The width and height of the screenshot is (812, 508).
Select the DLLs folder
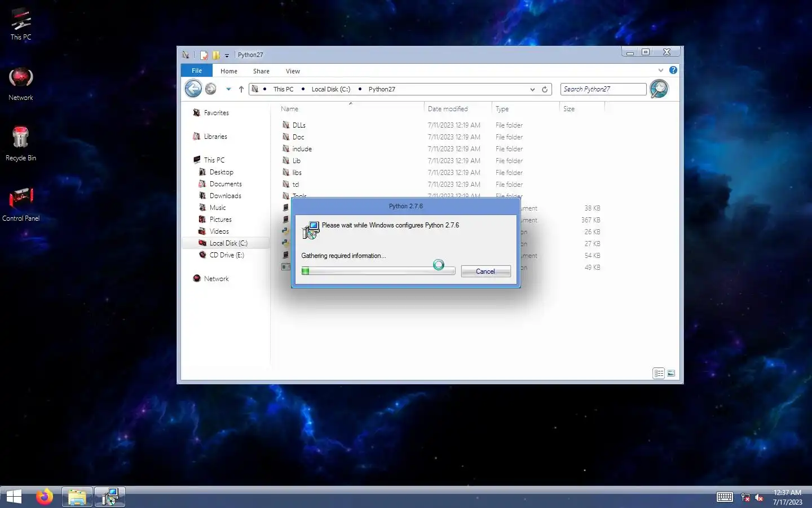point(299,125)
